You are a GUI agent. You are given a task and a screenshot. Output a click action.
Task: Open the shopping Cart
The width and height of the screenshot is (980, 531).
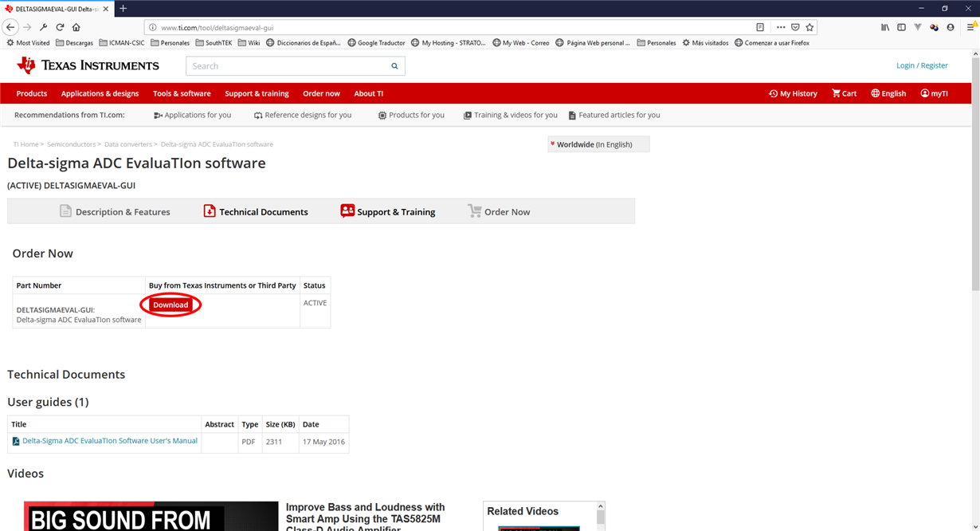point(845,93)
